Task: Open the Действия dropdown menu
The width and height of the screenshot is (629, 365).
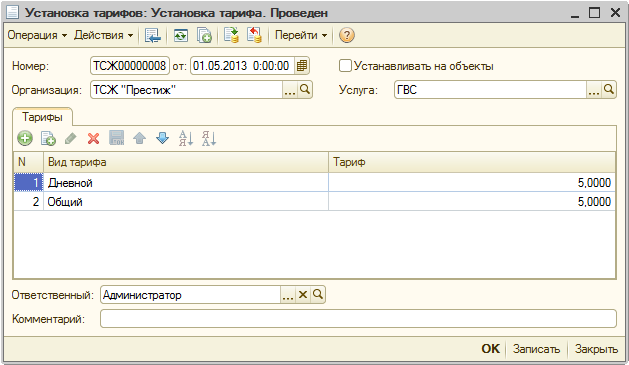Action: (103, 35)
